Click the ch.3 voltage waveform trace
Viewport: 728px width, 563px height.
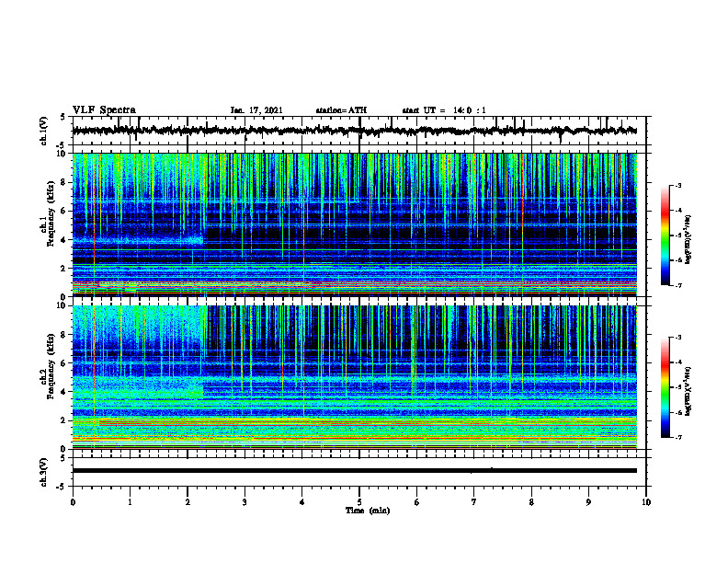click(354, 471)
